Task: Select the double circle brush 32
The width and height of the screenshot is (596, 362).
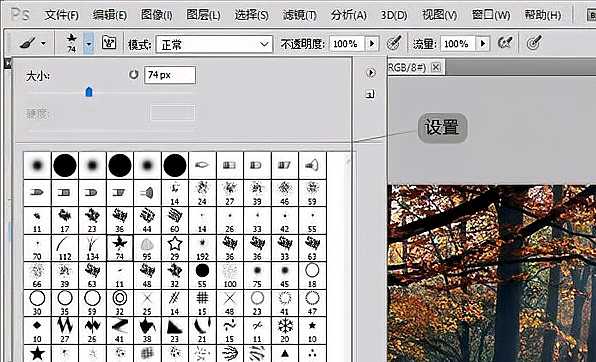Action: click(x=120, y=303)
